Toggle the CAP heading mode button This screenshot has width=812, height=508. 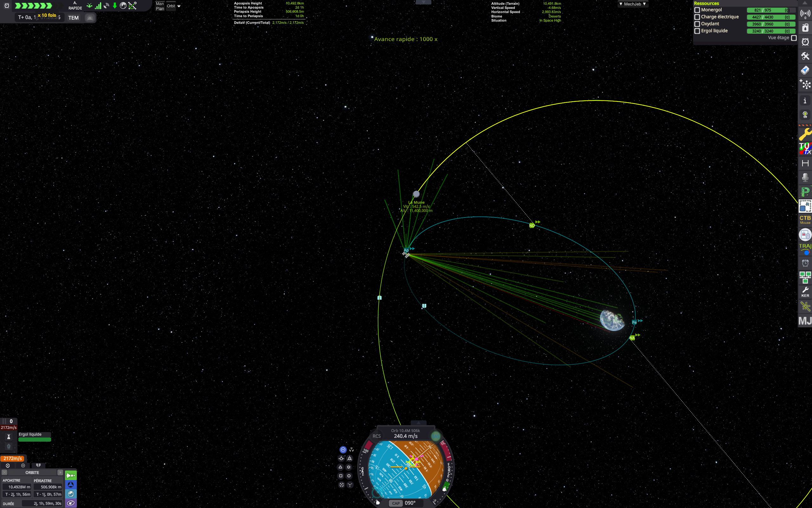[x=396, y=503]
